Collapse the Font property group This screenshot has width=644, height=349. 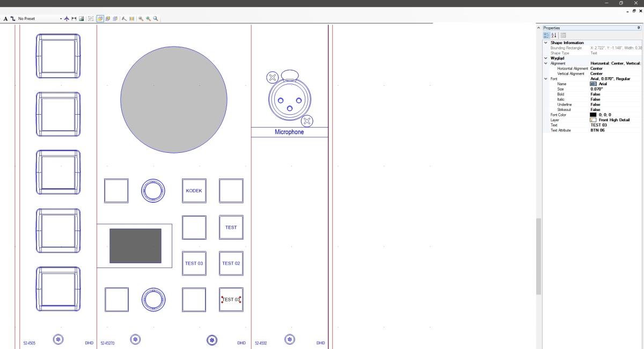tap(546, 79)
